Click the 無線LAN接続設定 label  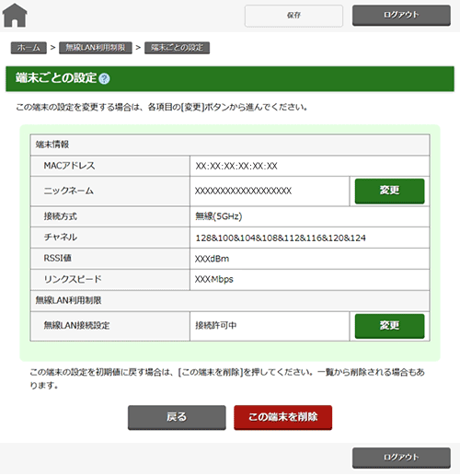point(76,325)
